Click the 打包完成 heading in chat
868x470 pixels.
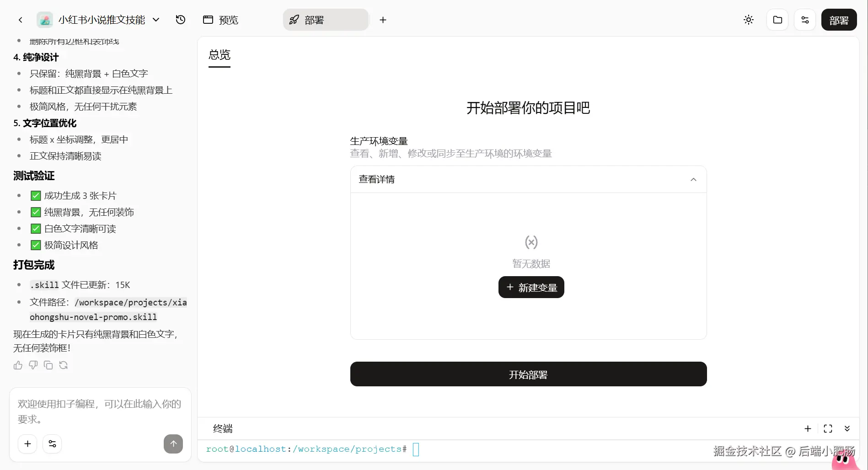[x=34, y=265]
